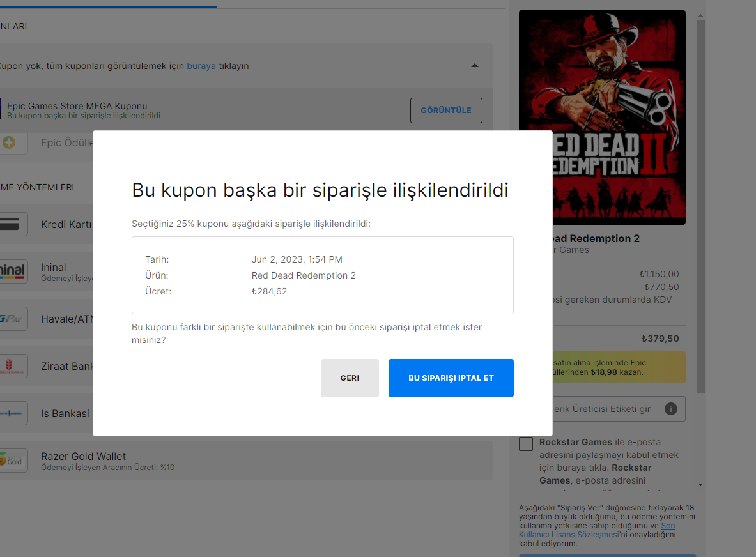This screenshot has height=557, width=756.
Task: Click the Ininal payment label
Action: click(54, 267)
